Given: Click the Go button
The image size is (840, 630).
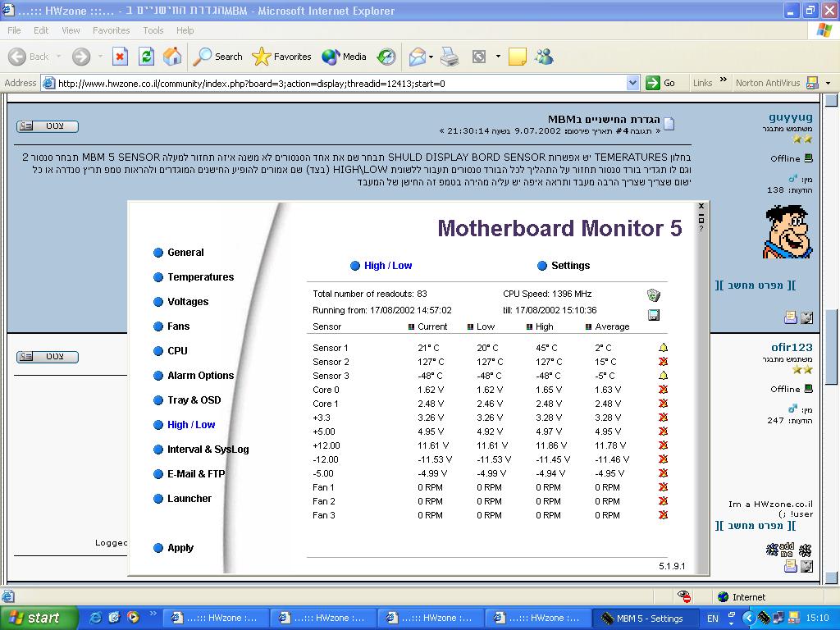Looking at the screenshot, I should (660, 83).
